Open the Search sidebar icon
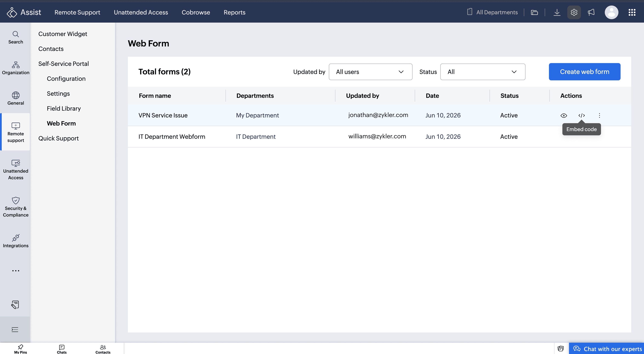Screen dimensions: 644x354 tap(16, 38)
